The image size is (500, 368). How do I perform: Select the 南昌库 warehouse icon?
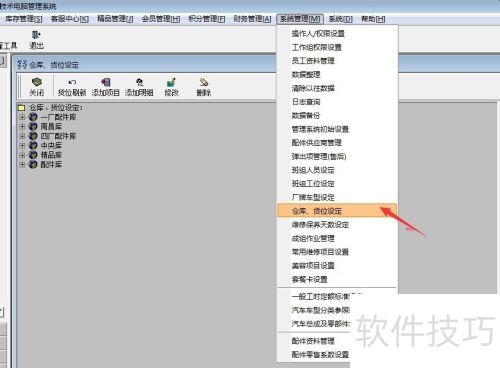33,126
